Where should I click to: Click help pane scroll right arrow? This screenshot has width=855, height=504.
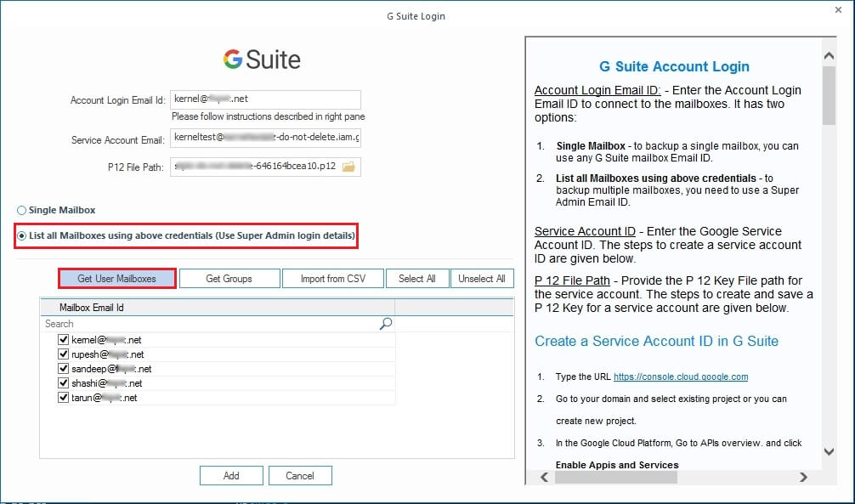pos(803,478)
